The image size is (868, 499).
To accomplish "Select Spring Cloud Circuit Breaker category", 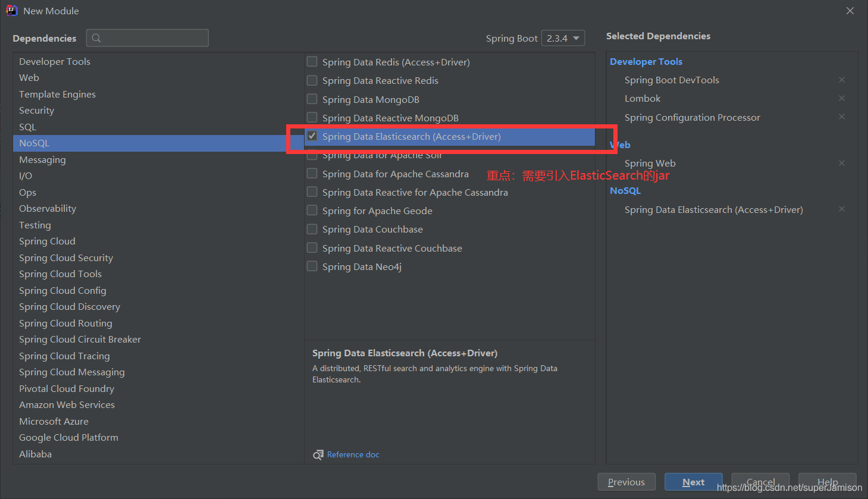I will tap(158, 339).
